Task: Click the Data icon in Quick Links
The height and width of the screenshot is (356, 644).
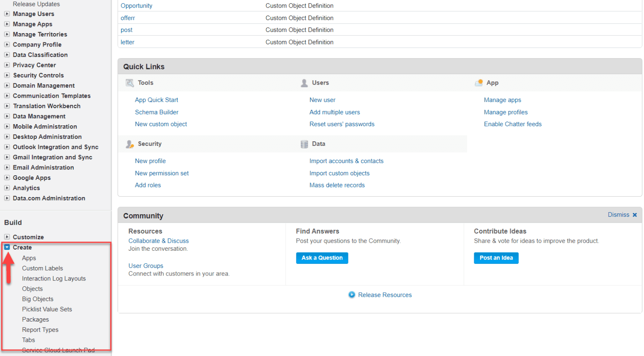Action: 304,143
